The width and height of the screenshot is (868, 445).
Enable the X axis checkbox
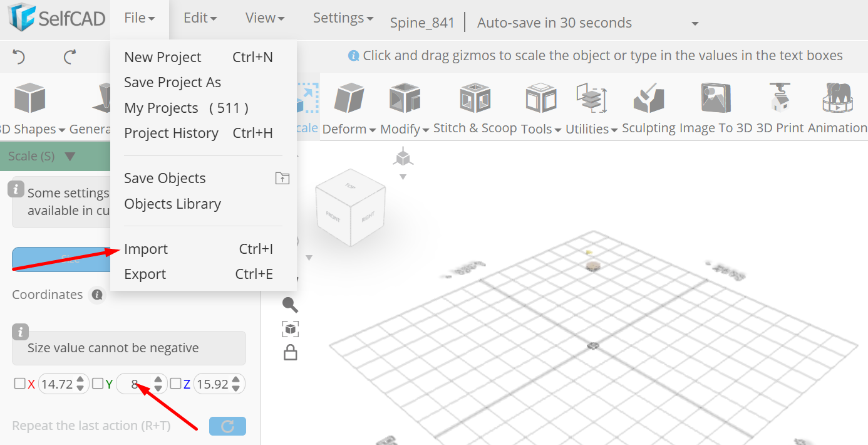[x=19, y=384]
